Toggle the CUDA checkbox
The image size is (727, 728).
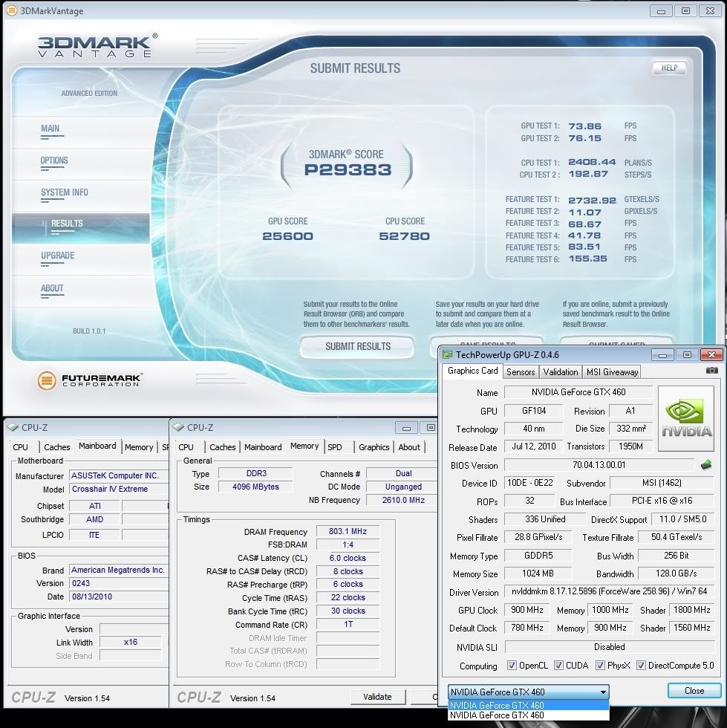point(558,666)
